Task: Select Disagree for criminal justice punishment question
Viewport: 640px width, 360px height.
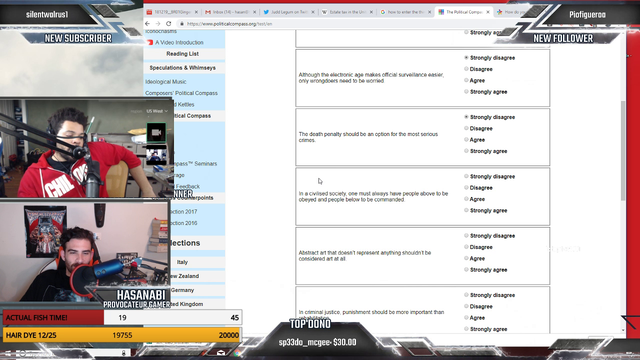Action: coord(466,306)
